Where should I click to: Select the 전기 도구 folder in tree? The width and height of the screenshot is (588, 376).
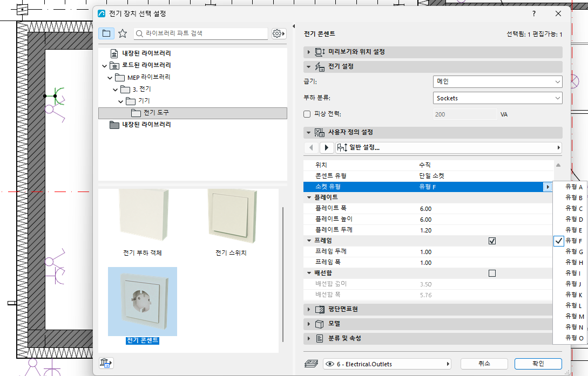[x=193, y=113]
